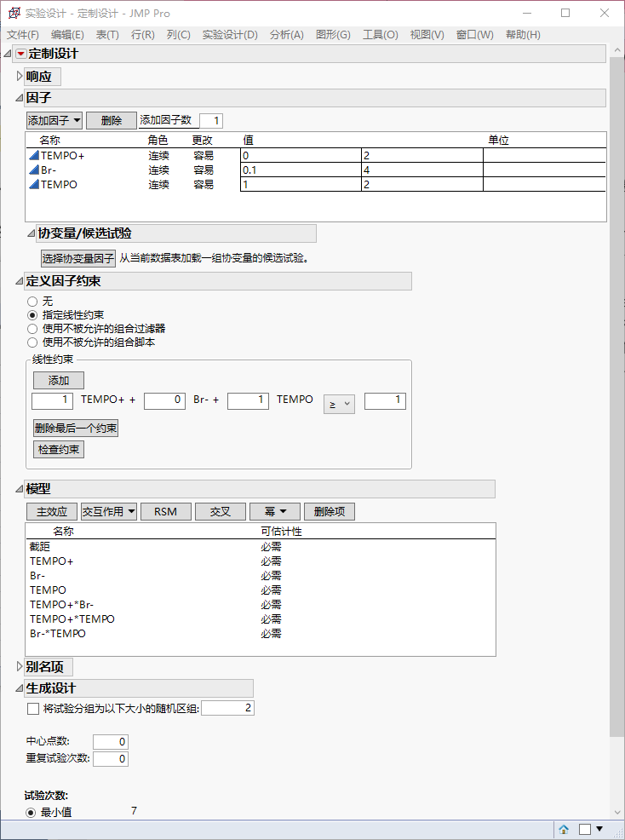Click the blue continuous icon beside Br-
625x840 pixels.
34,170
